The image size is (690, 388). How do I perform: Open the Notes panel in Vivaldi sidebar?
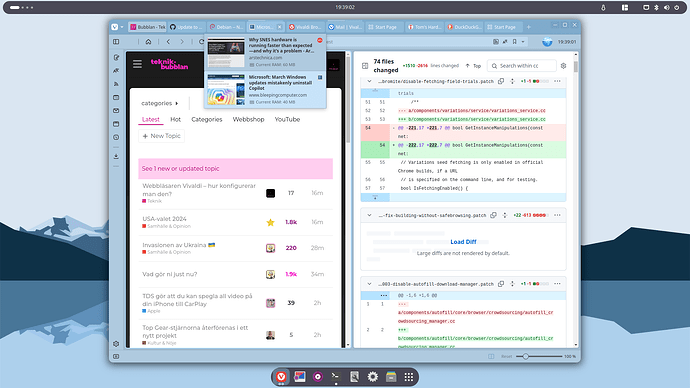116,58
